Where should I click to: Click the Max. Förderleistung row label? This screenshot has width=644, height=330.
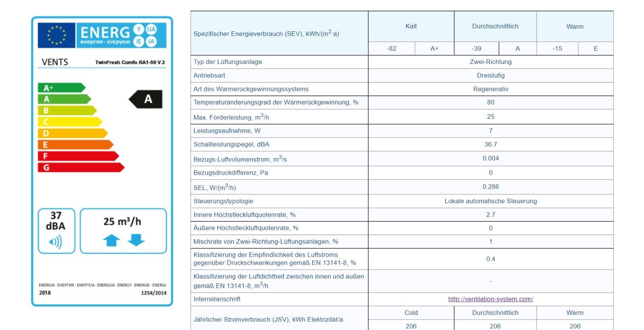point(231,117)
